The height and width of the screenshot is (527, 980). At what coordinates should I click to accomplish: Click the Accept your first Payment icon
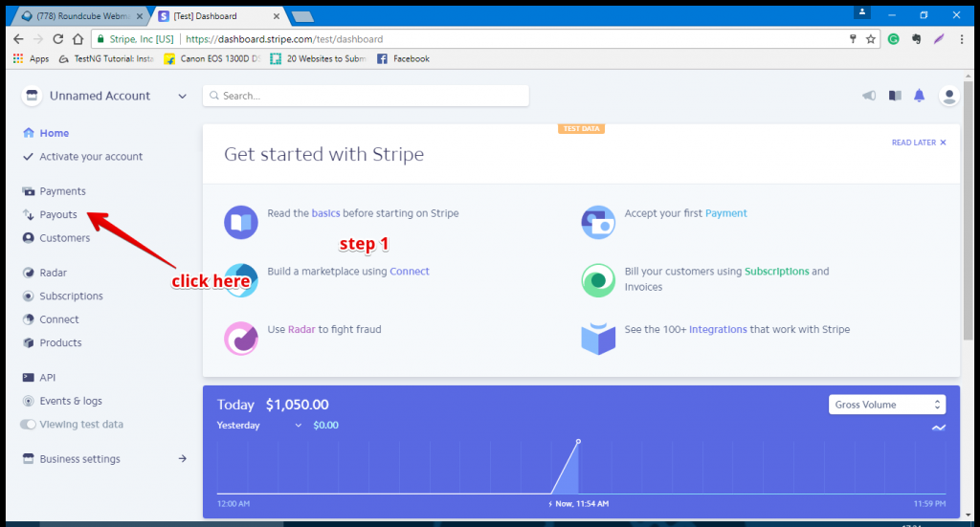(x=598, y=222)
